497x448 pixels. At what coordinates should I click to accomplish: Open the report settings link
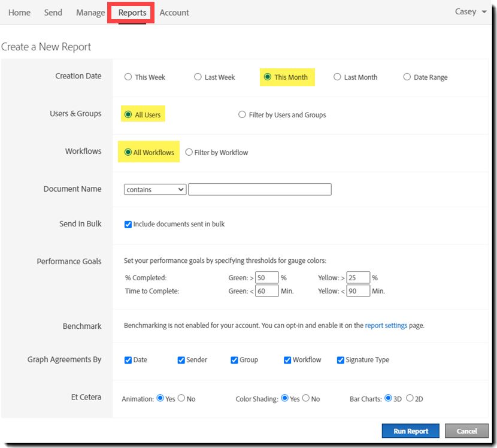[x=386, y=326]
